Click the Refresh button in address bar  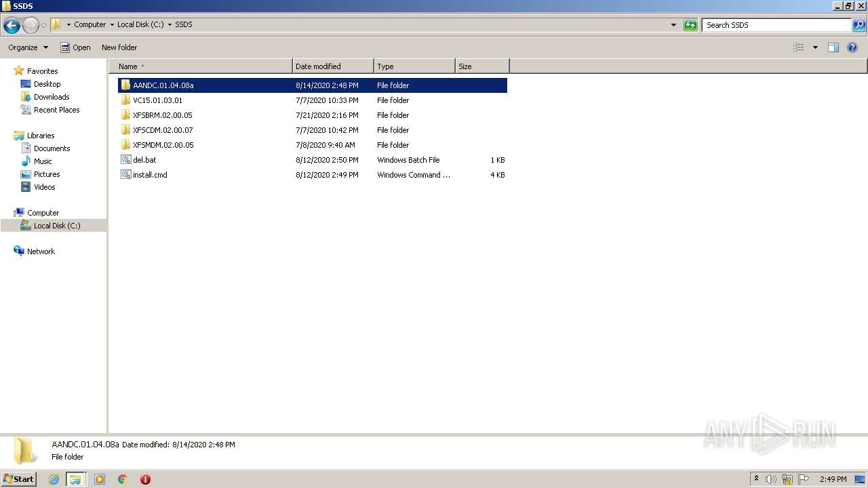coord(690,25)
